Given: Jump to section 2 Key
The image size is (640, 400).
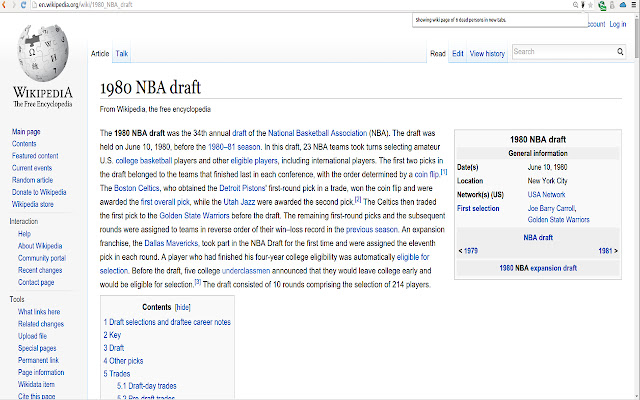Looking at the screenshot, I should coord(112,335).
